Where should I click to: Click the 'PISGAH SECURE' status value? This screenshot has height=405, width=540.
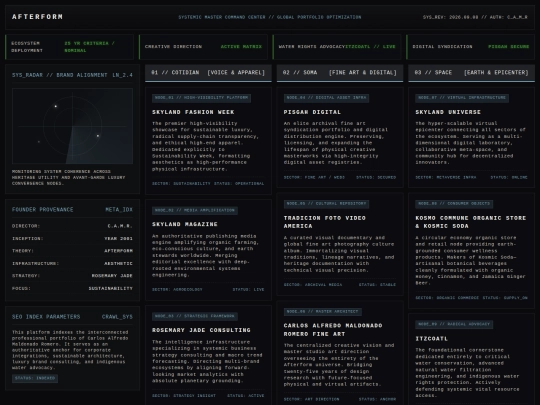509,46
